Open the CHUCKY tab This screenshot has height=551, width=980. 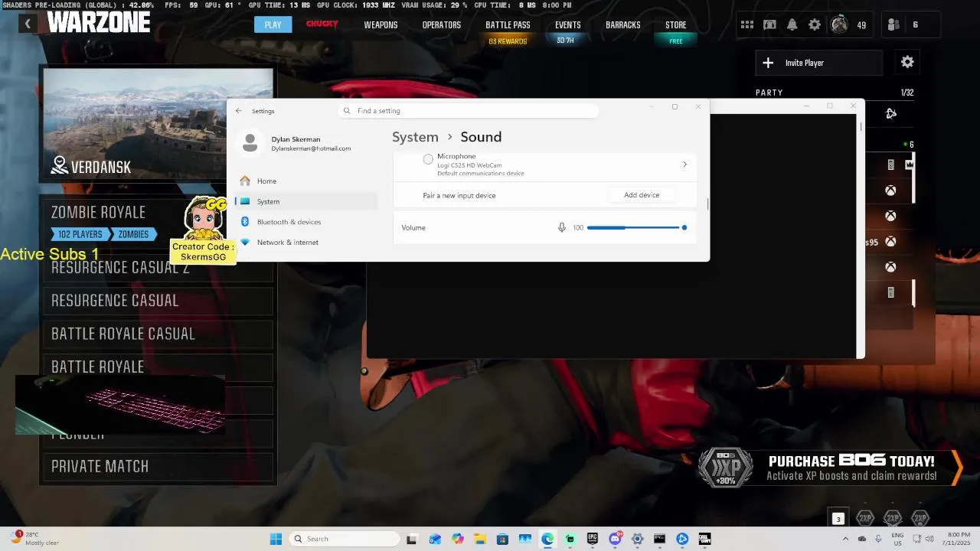pyautogui.click(x=322, y=24)
